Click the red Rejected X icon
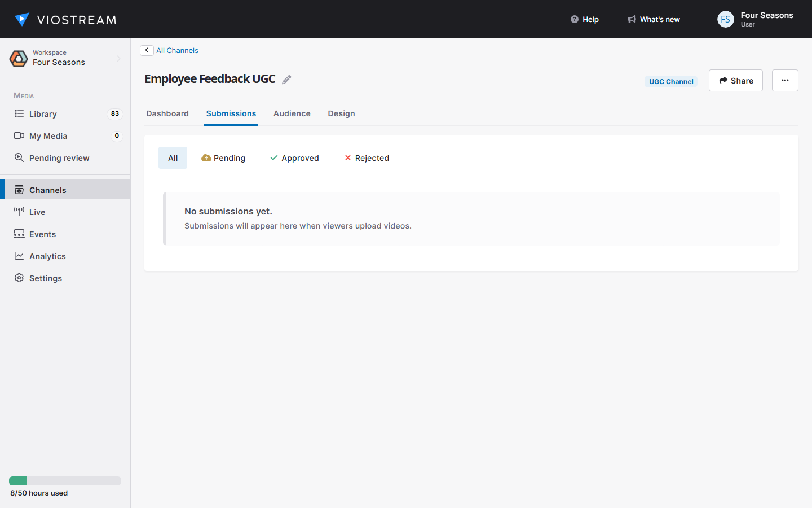The image size is (812, 508). click(348, 158)
